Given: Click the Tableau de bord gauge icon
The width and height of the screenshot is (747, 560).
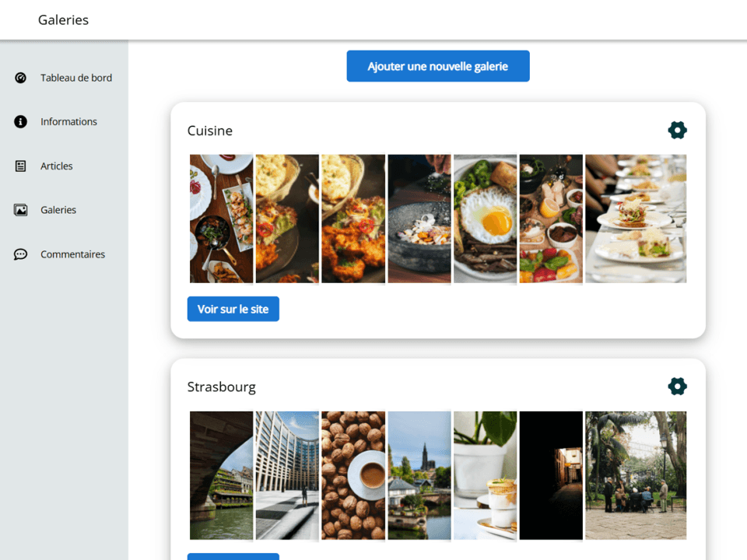Looking at the screenshot, I should point(20,78).
